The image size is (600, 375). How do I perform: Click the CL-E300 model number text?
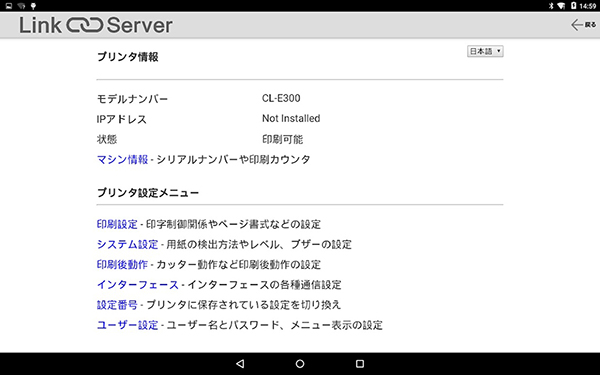[x=281, y=98]
